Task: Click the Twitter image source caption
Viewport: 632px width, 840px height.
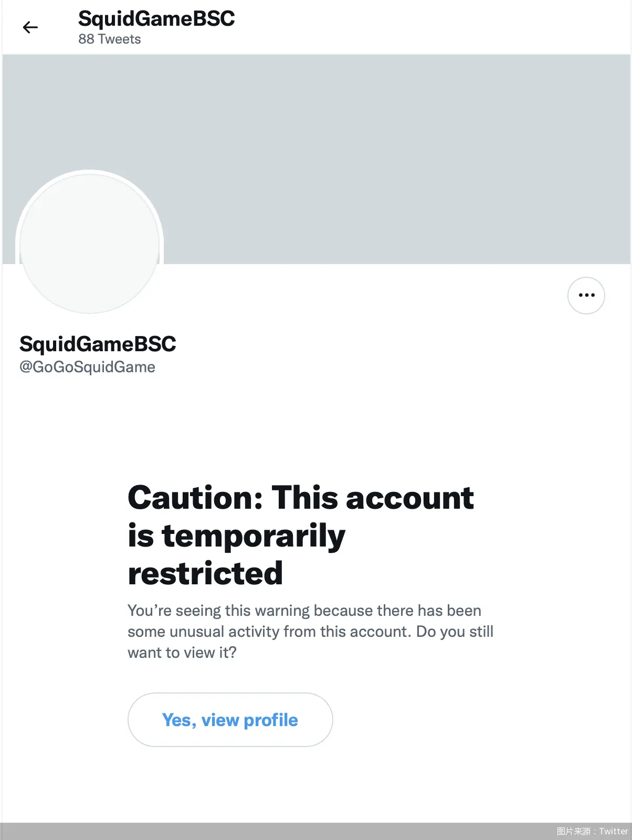Action: click(x=592, y=831)
